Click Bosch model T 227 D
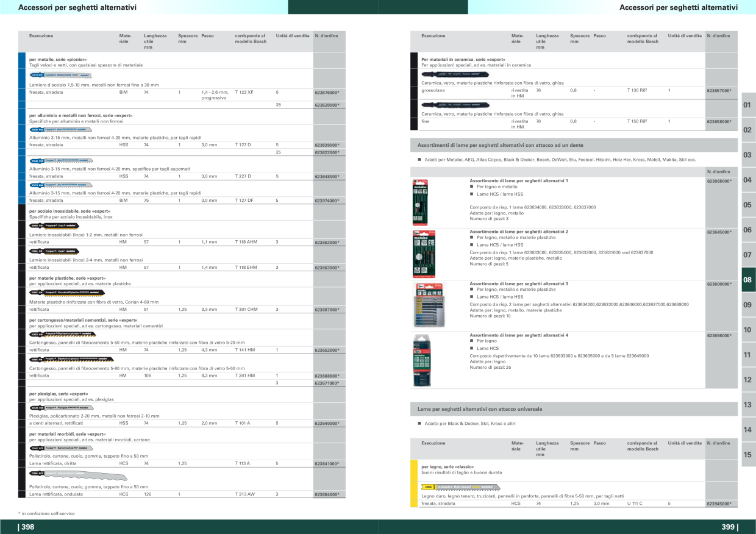Screen dimensions: 756x534 (243, 176)
